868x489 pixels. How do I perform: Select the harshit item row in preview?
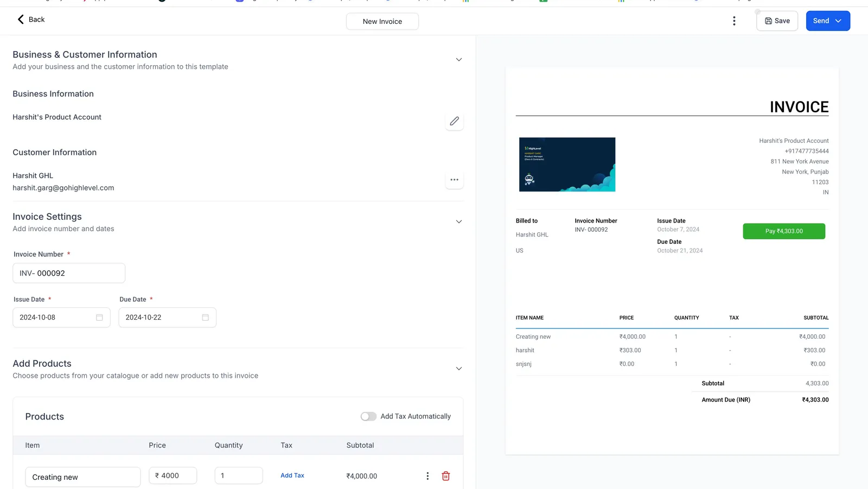(672, 351)
